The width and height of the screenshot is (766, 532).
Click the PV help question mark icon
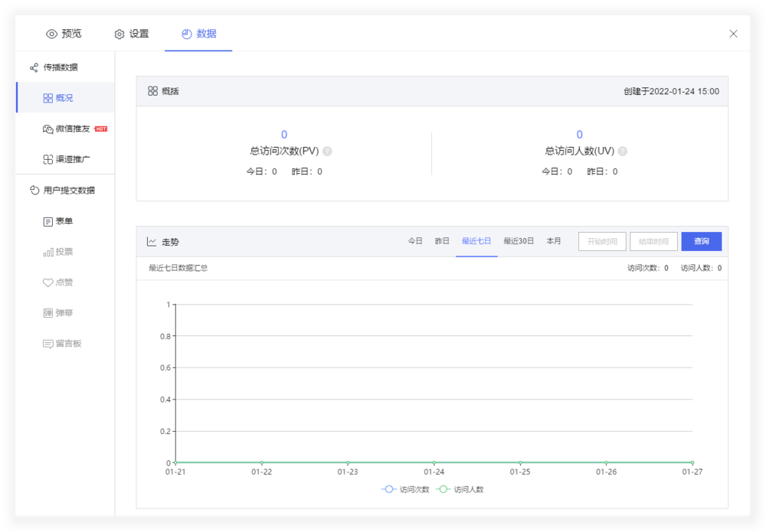327,152
